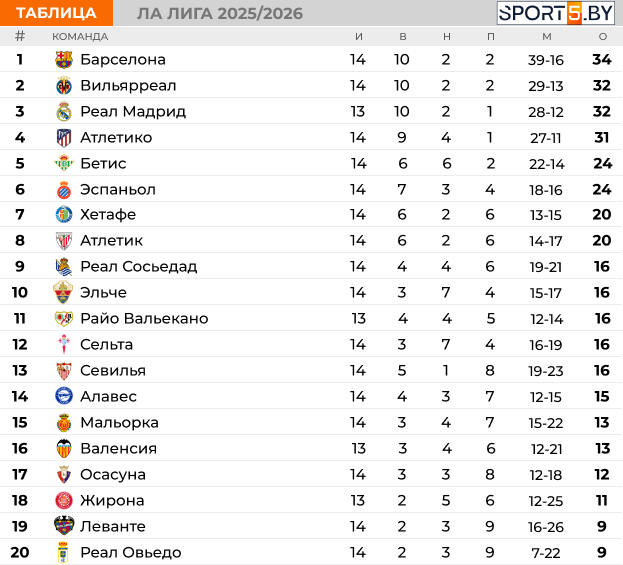Click the Real Sociedad club crest
Image resolution: width=623 pixels, height=565 pixels.
(x=64, y=267)
